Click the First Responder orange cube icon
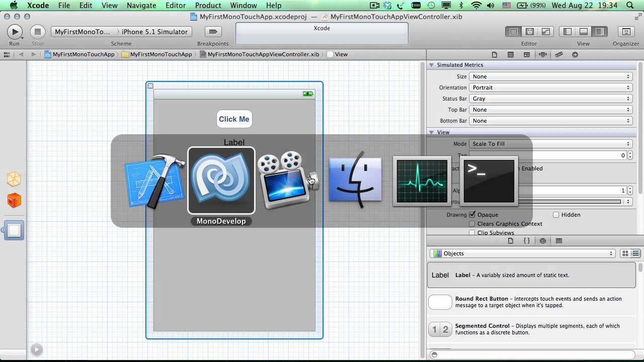The height and width of the screenshot is (362, 644). pyautogui.click(x=14, y=201)
